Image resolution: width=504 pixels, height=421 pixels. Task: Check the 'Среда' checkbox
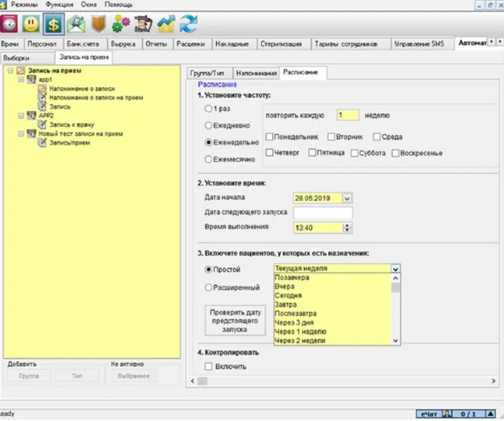(x=377, y=137)
